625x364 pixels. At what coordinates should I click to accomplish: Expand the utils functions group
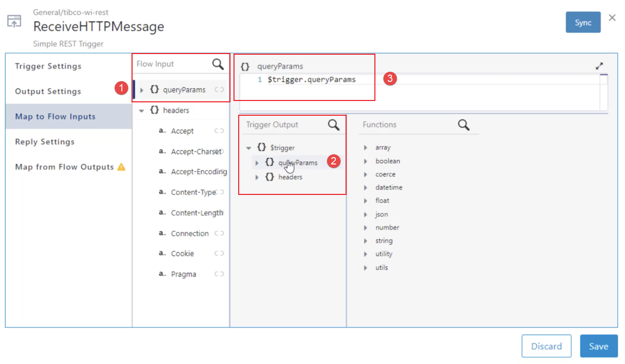366,268
